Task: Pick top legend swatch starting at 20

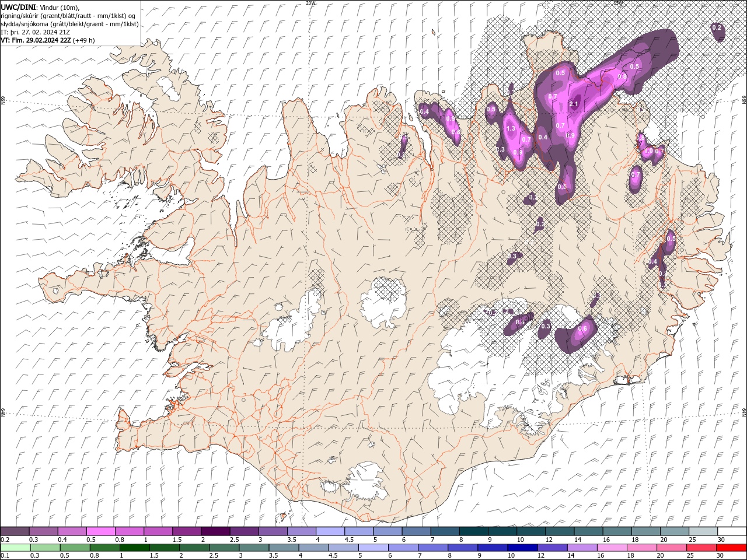Action: tap(674, 531)
